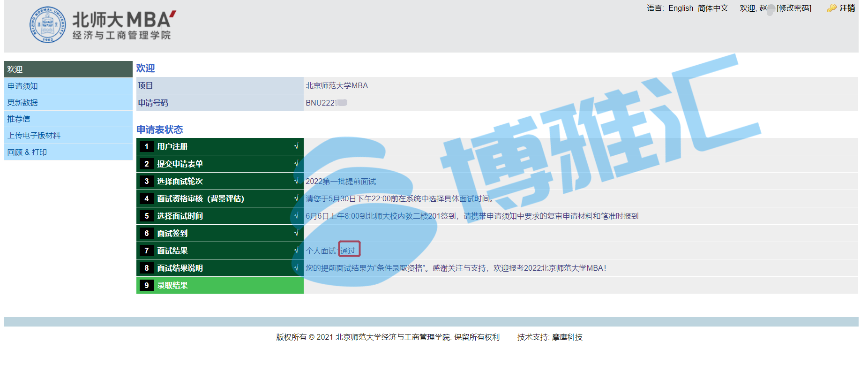Click the 6月6日 sign-in instructions text
This screenshot has height=365, width=868.
(472, 216)
